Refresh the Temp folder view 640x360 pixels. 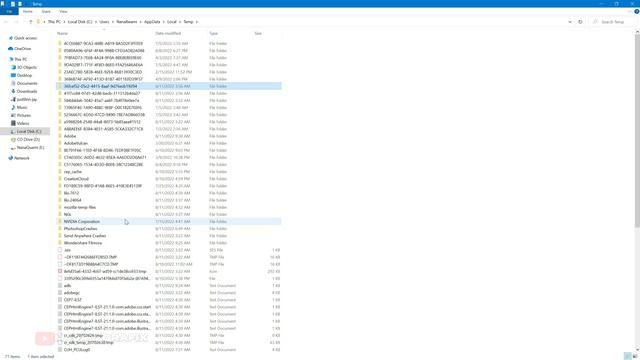580,22
